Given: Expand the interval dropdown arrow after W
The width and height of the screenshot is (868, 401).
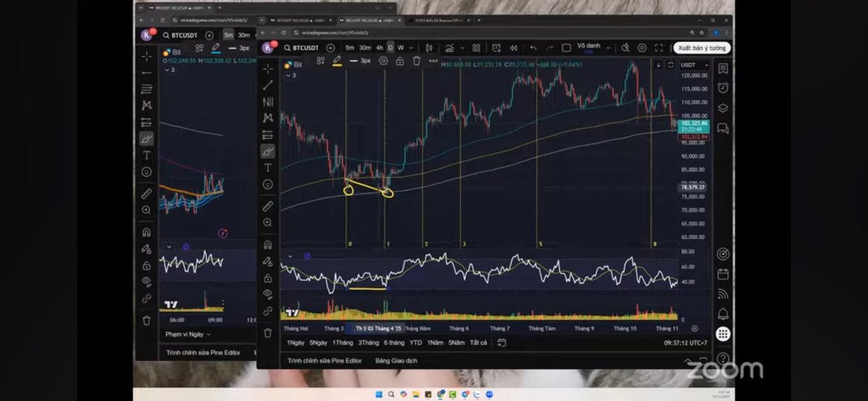Looking at the screenshot, I should coord(411,48).
